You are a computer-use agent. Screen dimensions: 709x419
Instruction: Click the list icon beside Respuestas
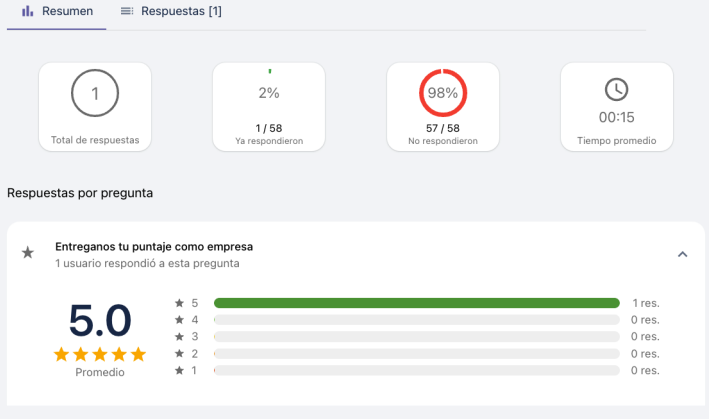point(127,11)
